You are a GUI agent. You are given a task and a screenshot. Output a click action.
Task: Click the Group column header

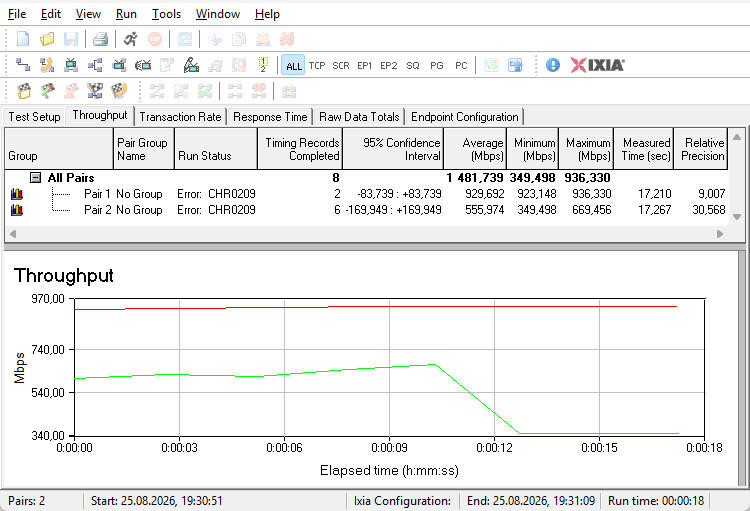click(x=59, y=148)
